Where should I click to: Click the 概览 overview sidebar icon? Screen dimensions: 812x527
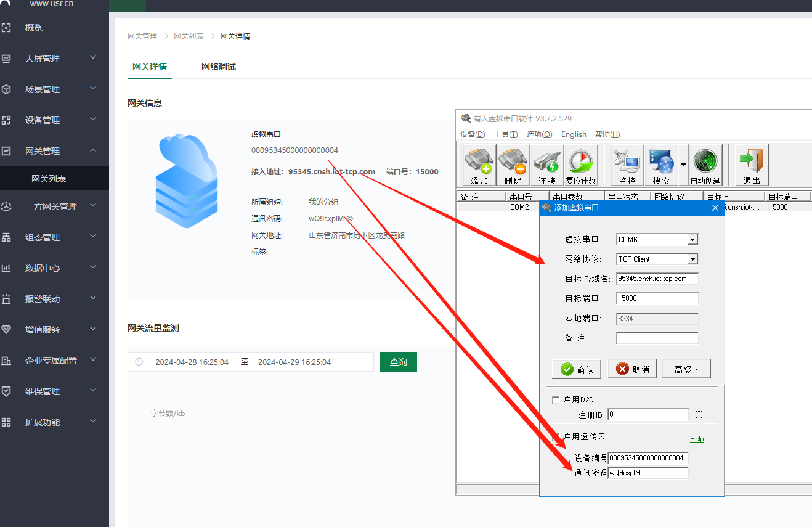pyautogui.click(x=6, y=28)
